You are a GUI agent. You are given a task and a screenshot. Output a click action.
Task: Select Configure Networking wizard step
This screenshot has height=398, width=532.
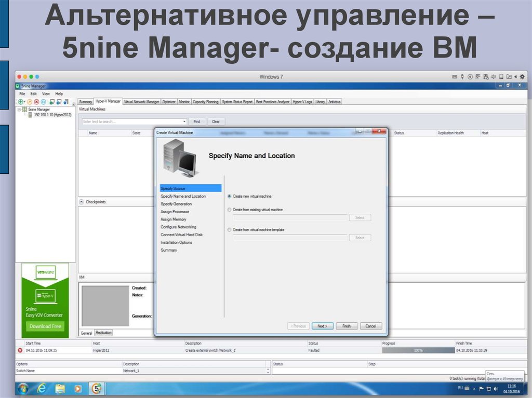coord(179,227)
